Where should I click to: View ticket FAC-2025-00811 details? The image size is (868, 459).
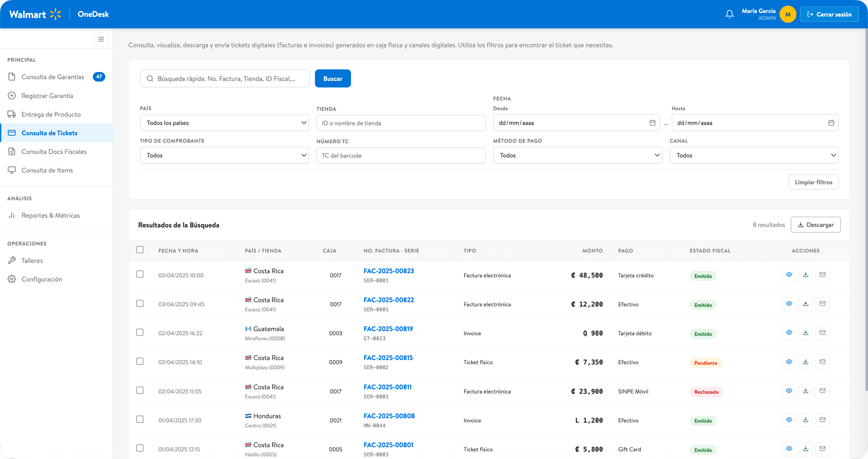tap(789, 391)
